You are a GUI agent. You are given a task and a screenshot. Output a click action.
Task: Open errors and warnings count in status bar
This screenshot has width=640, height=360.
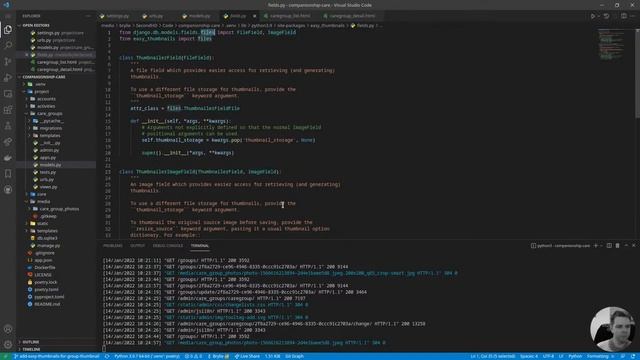(193, 356)
